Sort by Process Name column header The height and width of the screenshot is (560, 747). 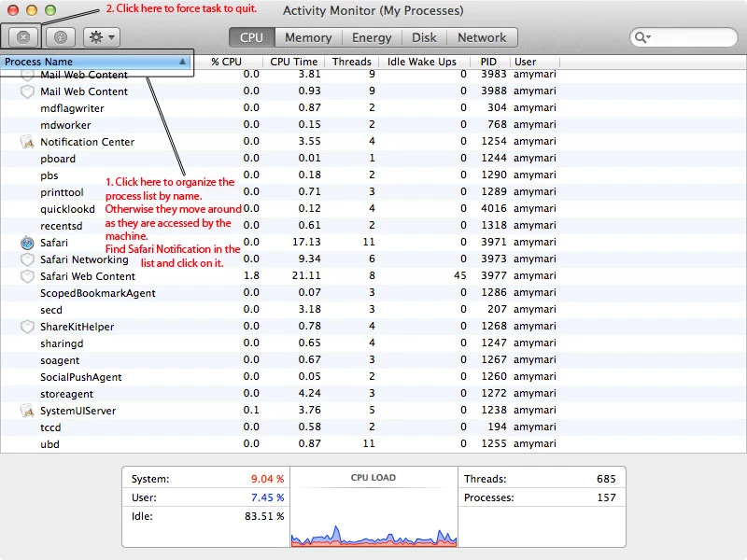click(95, 62)
